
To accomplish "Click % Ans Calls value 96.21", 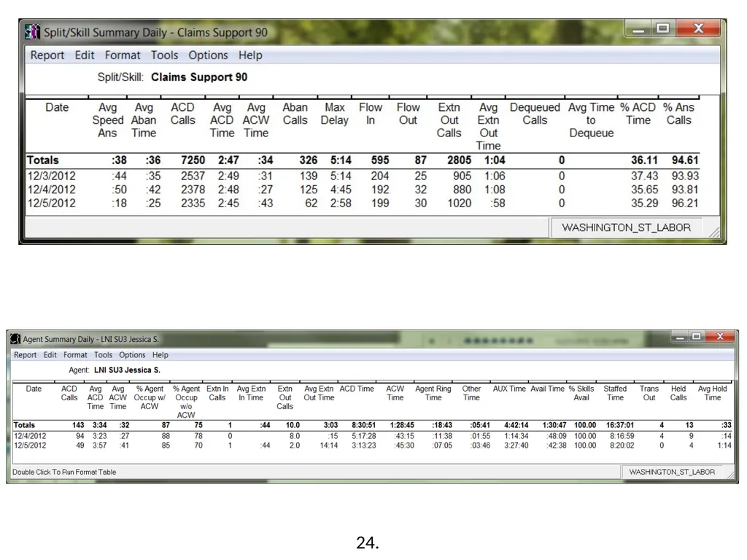I will click(685, 203).
